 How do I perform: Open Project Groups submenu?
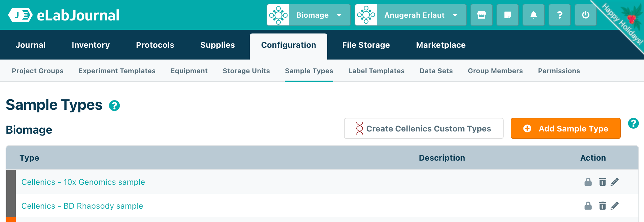point(37,71)
